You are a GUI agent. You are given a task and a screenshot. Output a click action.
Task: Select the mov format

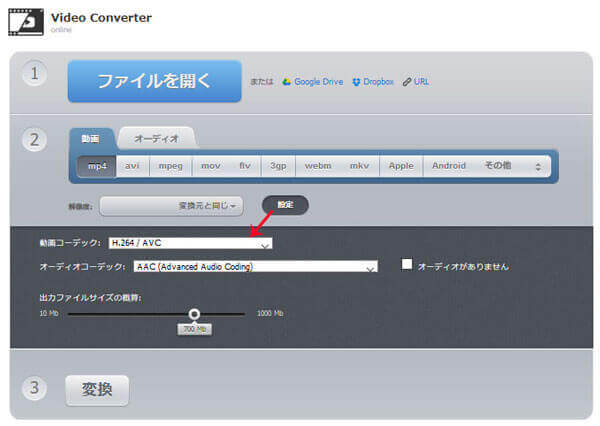[x=210, y=166]
